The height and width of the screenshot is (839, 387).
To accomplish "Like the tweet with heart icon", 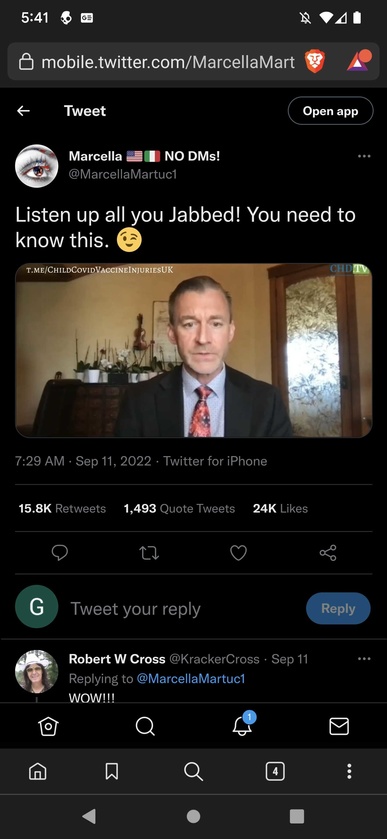I will click(x=238, y=553).
